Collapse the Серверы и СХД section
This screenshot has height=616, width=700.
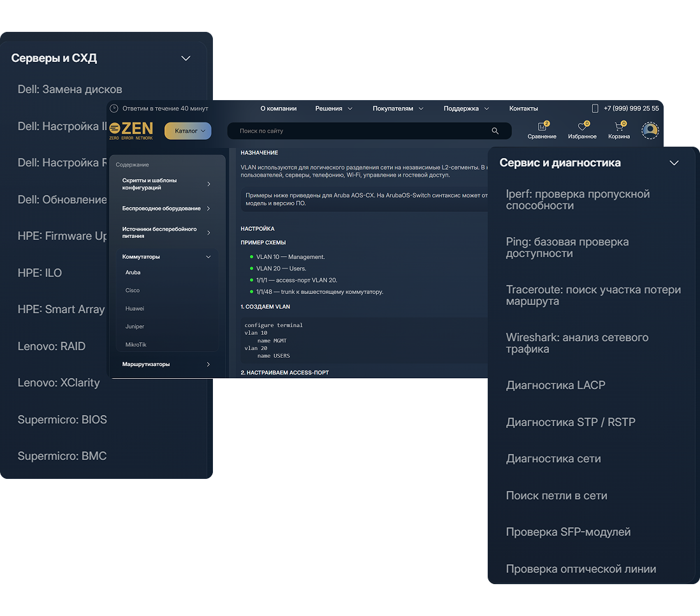pyautogui.click(x=186, y=59)
